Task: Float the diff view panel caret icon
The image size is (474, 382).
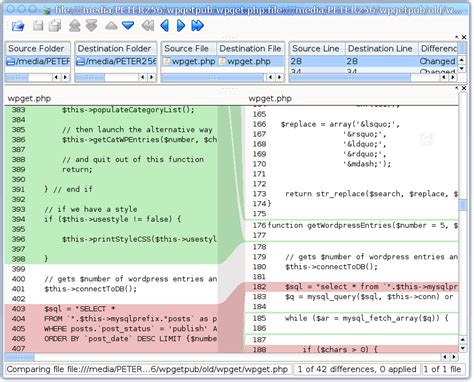Action: coord(457,88)
